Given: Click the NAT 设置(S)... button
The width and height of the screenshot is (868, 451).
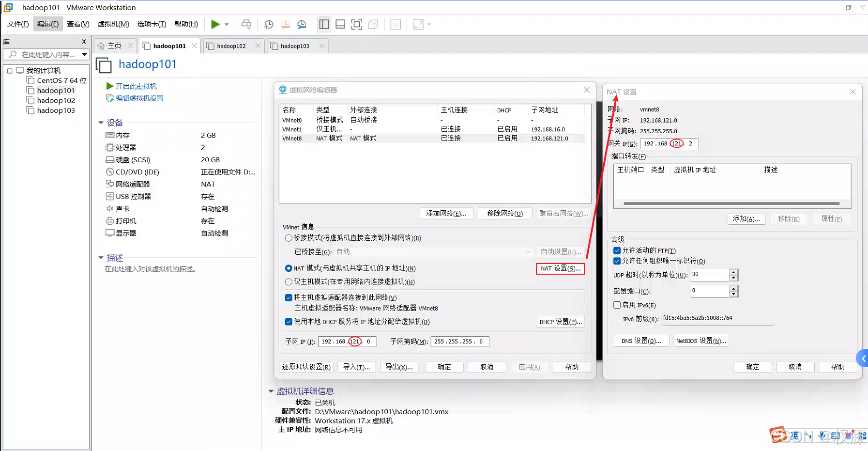Looking at the screenshot, I should [560, 268].
